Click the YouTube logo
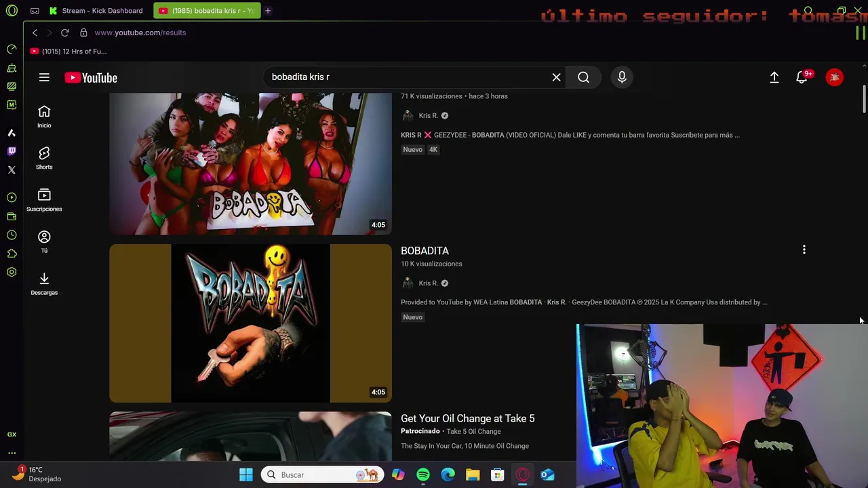The height and width of the screenshot is (488, 868). (x=91, y=77)
